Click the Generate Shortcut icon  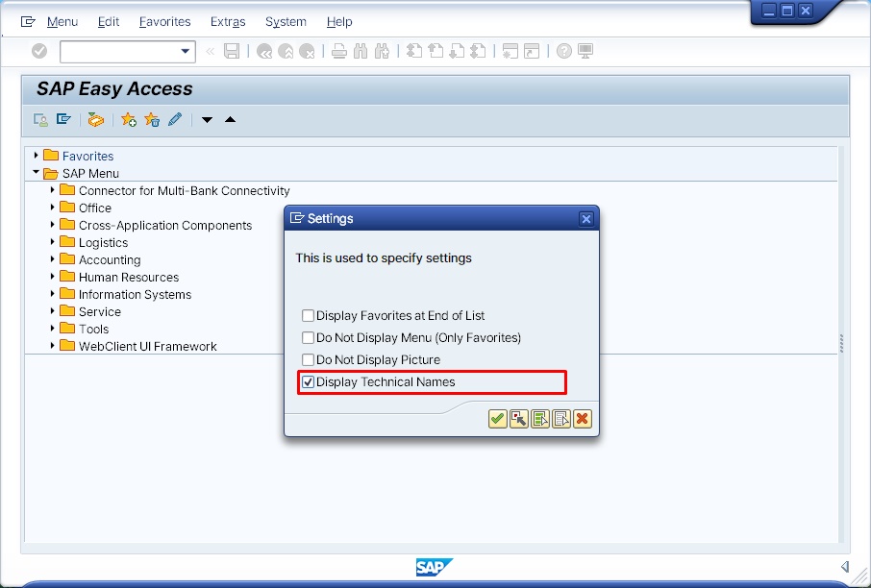(x=532, y=51)
